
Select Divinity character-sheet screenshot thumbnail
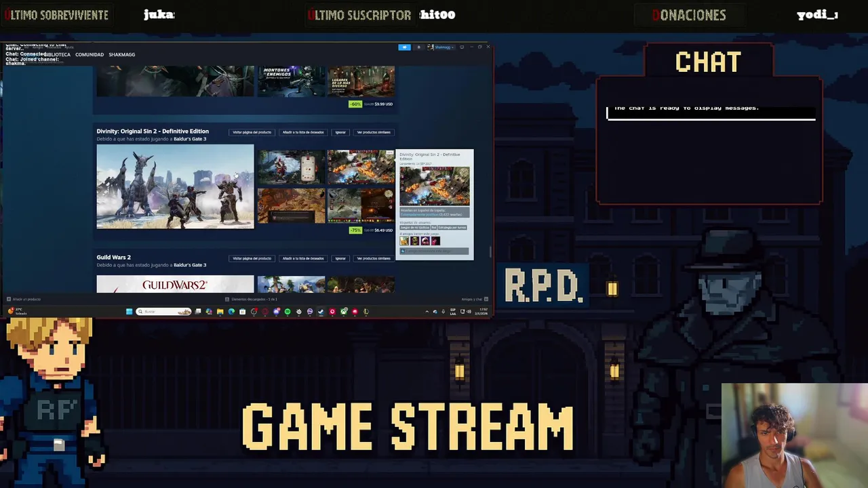(x=291, y=167)
